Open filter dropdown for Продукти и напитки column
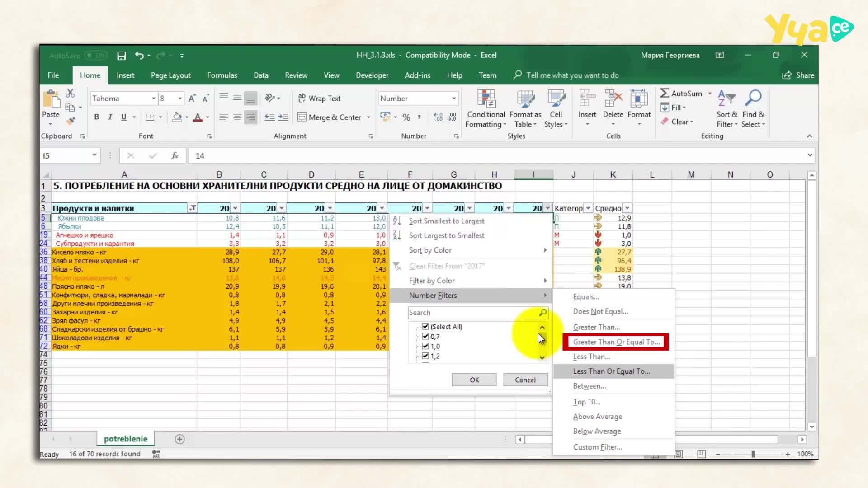868x488 pixels. coord(193,208)
